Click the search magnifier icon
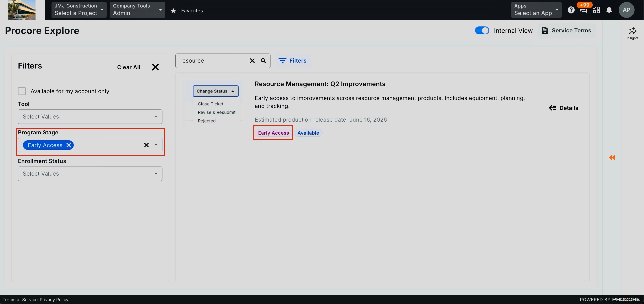This screenshot has height=304, width=644. pos(263,61)
